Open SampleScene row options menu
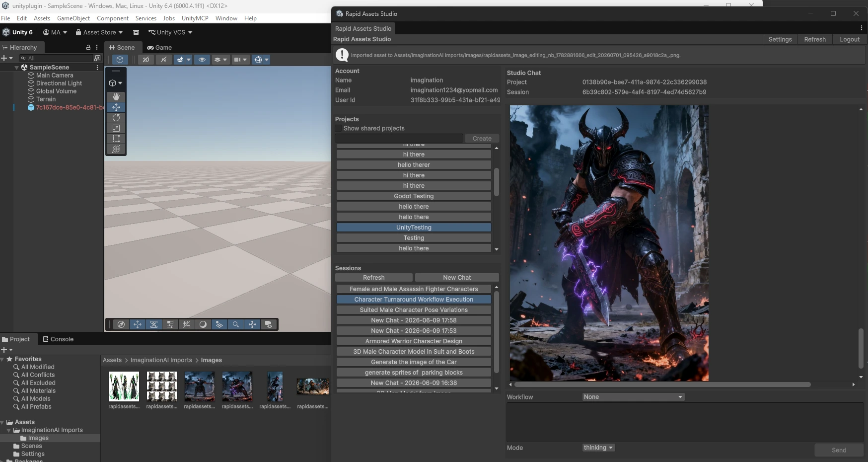Image resolution: width=868 pixels, height=462 pixels. click(97, 68)
